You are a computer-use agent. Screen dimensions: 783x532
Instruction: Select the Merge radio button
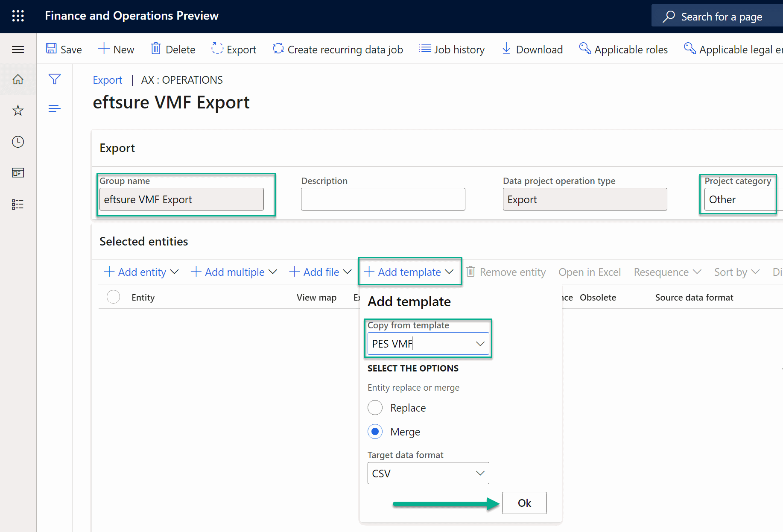(375, 432)
